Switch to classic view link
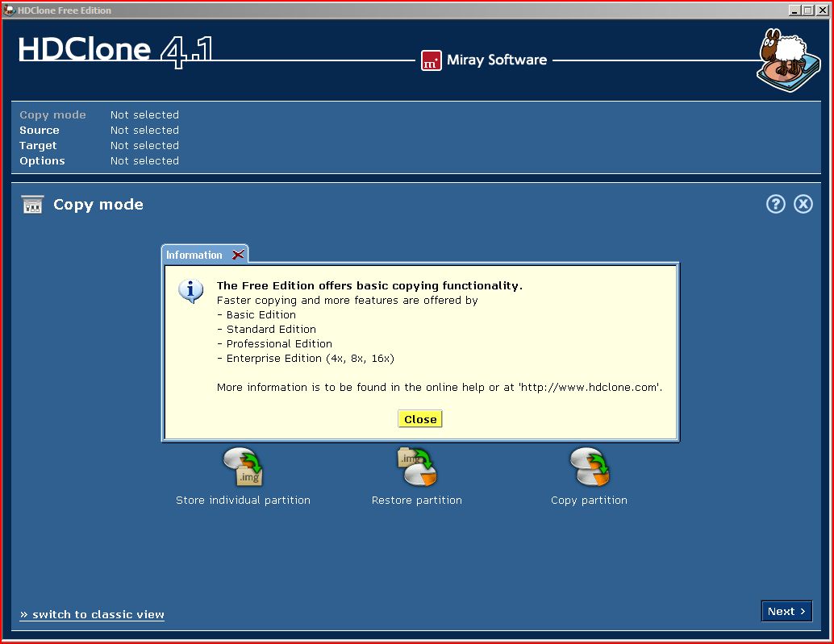The image size is (834, 644). pos(92,614)
